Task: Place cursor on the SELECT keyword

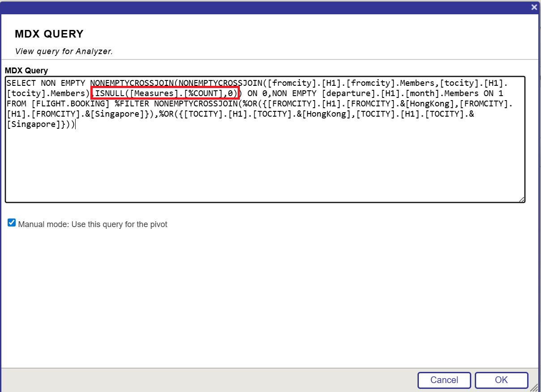Action: [21, 83]
